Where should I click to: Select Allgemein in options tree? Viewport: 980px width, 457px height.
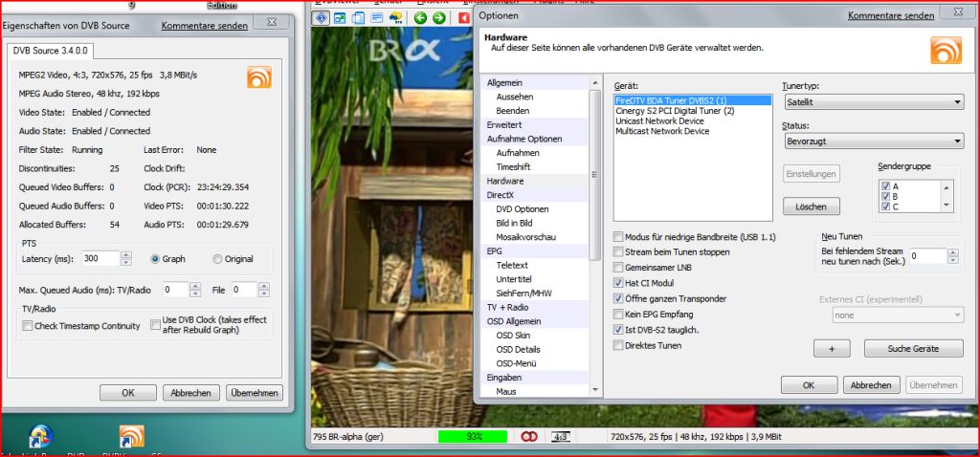point(505,83)
